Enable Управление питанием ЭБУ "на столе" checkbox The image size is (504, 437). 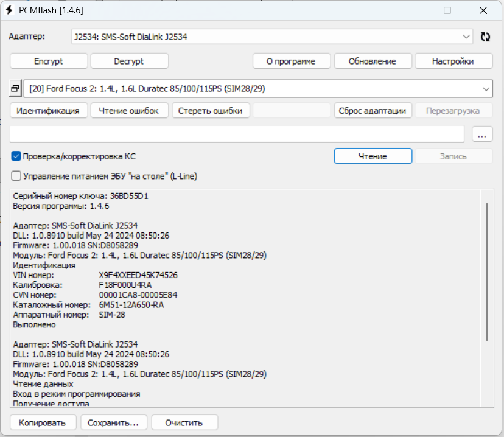pyautogui.click(x=16, y=176)
